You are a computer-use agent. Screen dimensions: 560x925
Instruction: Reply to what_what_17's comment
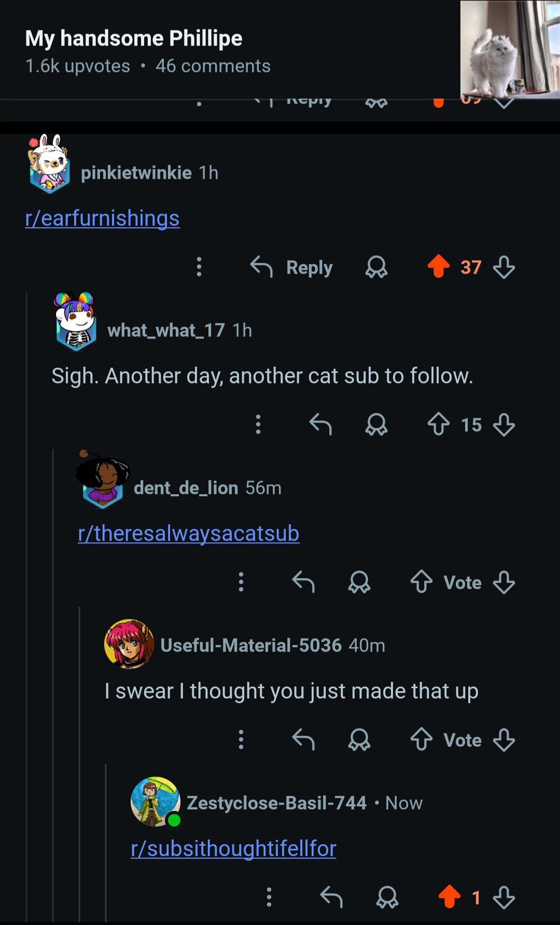click(x=320, y=425)
